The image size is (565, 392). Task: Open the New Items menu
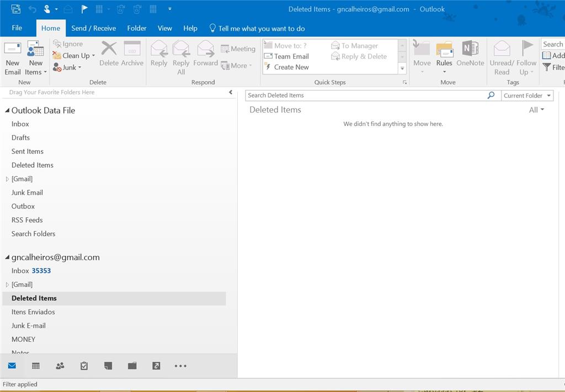pos(36,58)
